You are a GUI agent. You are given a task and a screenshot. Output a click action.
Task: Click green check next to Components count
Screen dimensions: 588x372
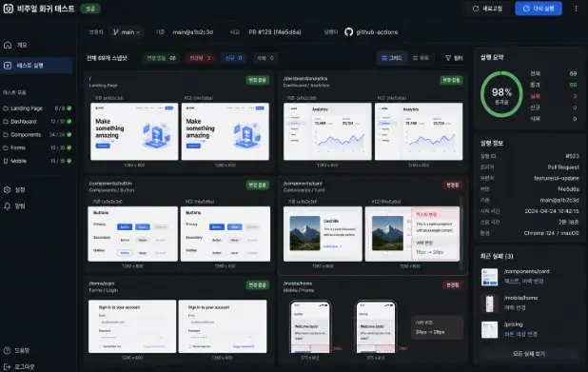[69, 135]
